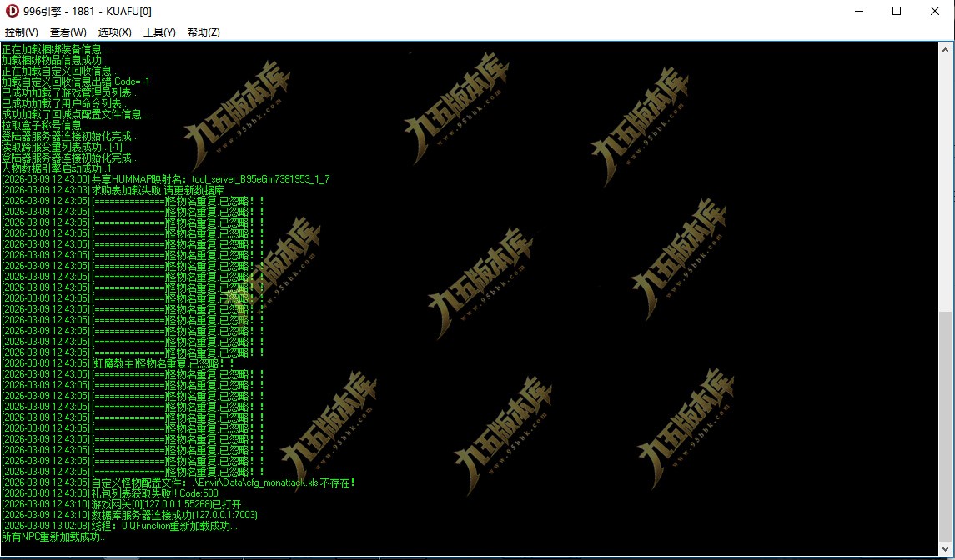Open the 查看(W) menu
Viewport: 955px width, 560px height.
[68, 32]
